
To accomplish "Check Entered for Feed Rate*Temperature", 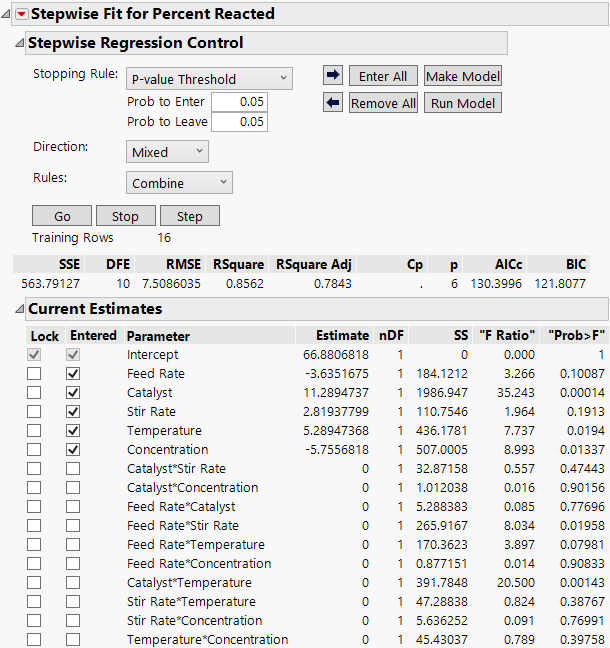I will click(x=73, y=545).
